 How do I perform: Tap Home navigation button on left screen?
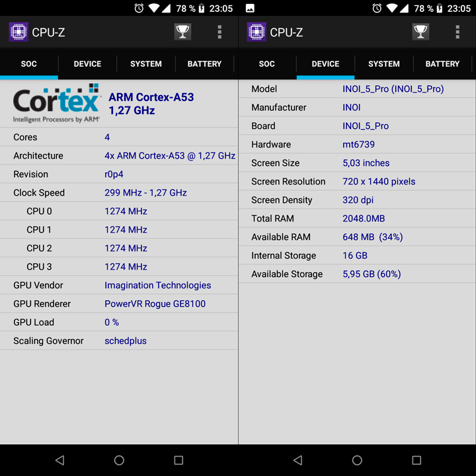click(x=119, y=460)
